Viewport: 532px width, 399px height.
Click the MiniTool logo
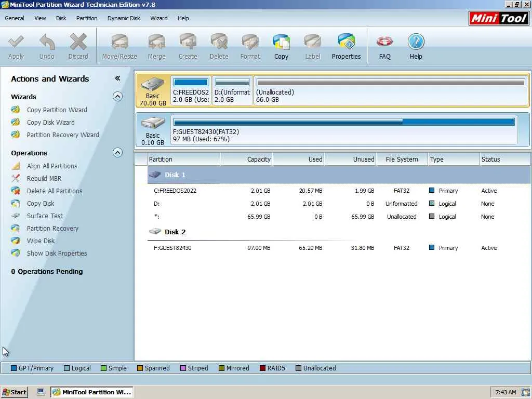(498, 18)
